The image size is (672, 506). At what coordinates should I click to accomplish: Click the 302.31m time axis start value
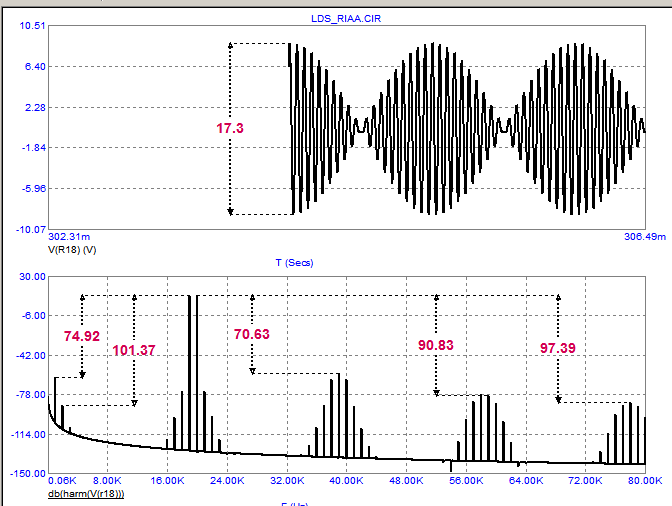pyautogui.click(x=69, y=237)
